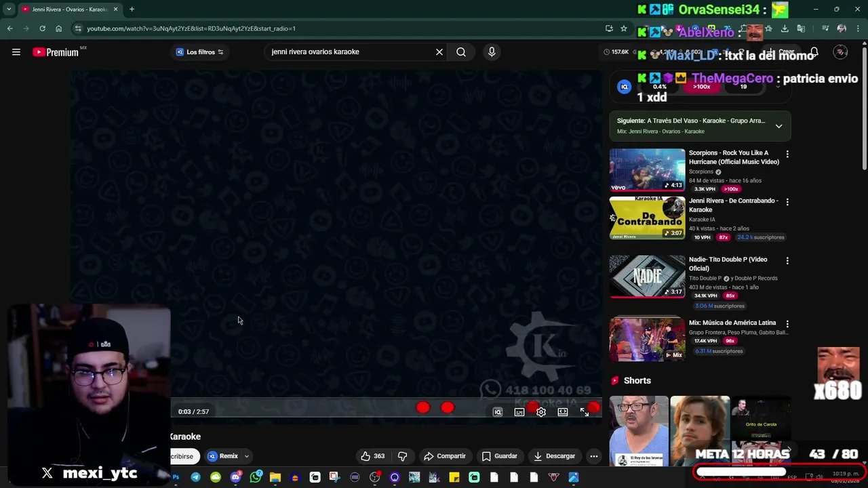Open Discord from taskbar
Image resolution: width=868 pixels, height=488 pixels.
tap(235, 477)
